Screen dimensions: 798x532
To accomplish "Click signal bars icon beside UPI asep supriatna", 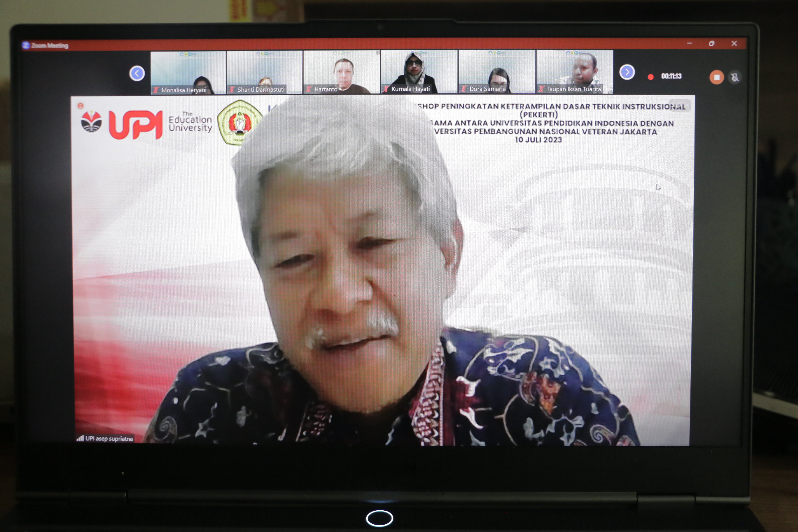I will (x=80, y=438).
